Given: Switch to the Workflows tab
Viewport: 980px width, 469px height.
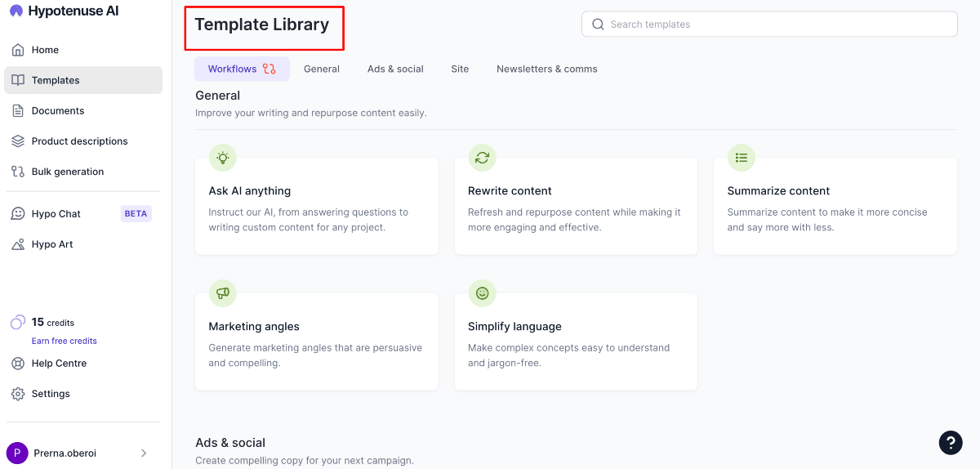Looking at the screenshot, I should tap(242, 69).
